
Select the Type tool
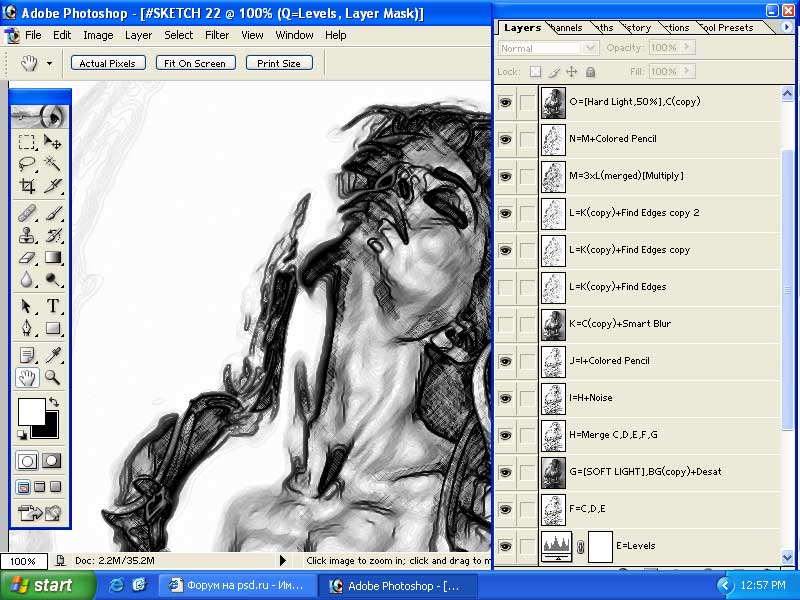(x=53, y=306)
